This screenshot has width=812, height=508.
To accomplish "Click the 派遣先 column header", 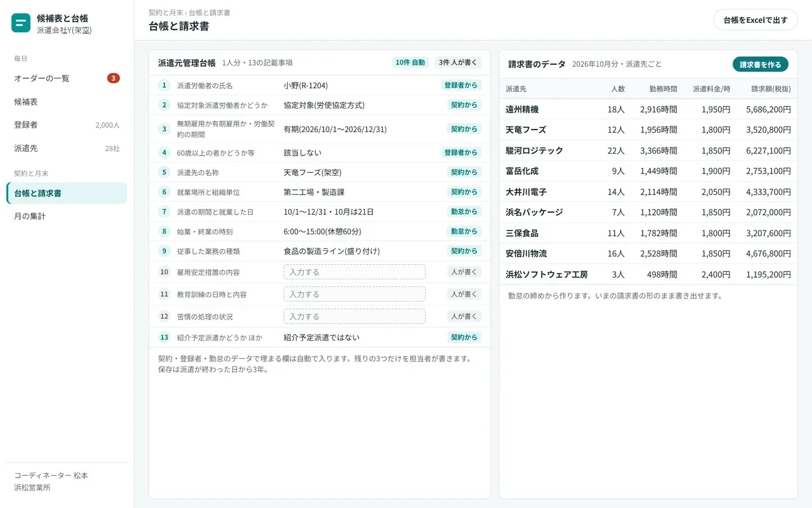I will point(516,89).
